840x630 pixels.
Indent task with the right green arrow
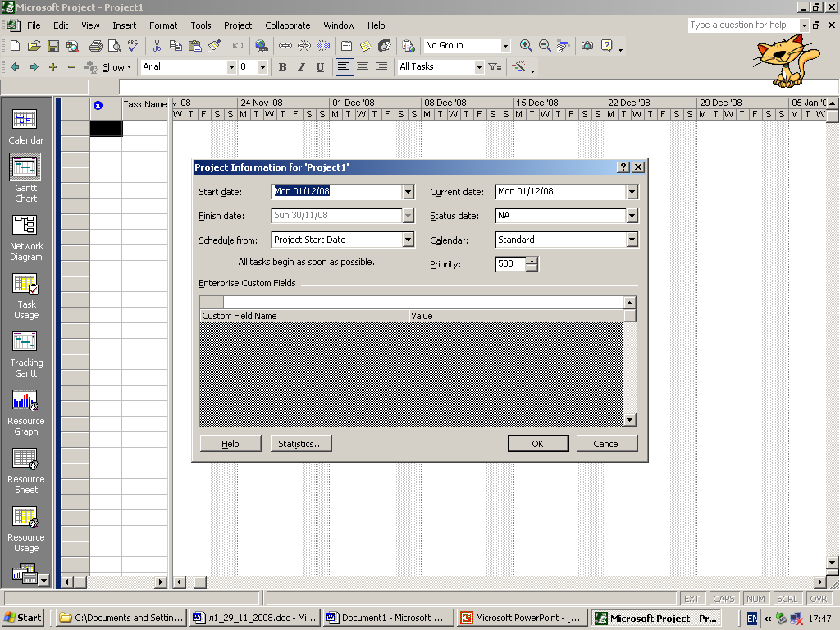click(34, 67)
